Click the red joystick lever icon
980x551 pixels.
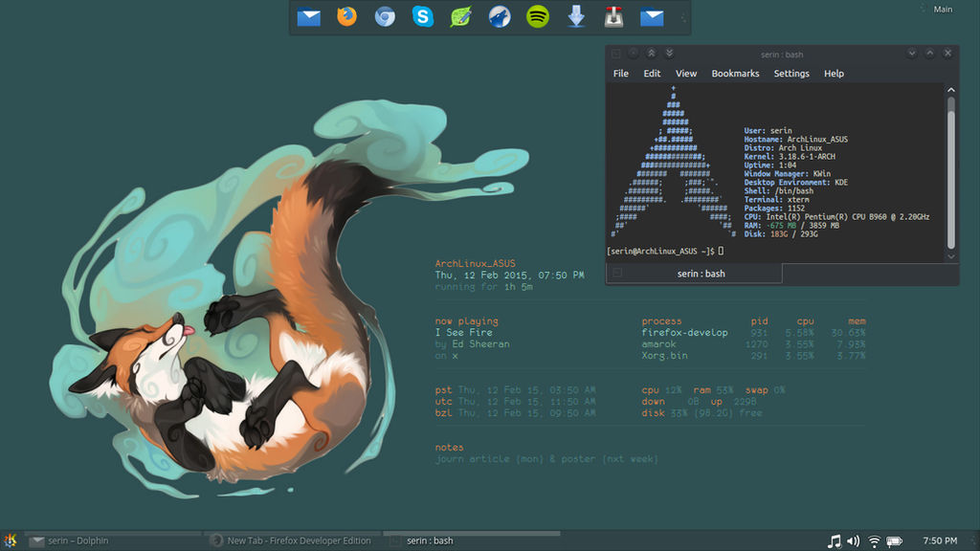613,17
